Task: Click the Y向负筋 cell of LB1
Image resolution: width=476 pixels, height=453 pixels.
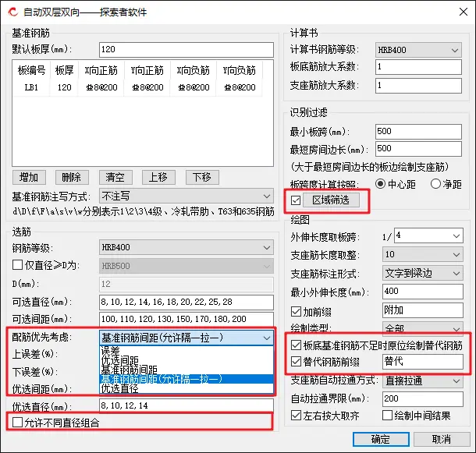Action: [x=240, y=87]
